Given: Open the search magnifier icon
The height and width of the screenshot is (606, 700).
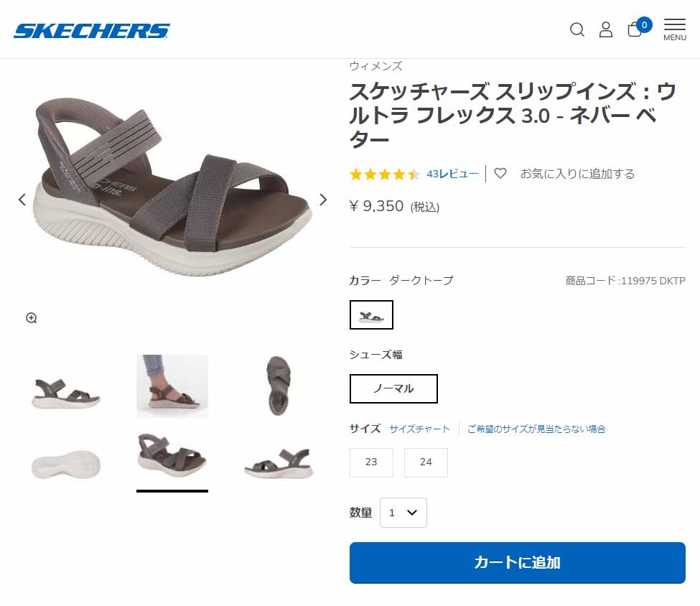Looking at the screenshot, I should [577, 30].
